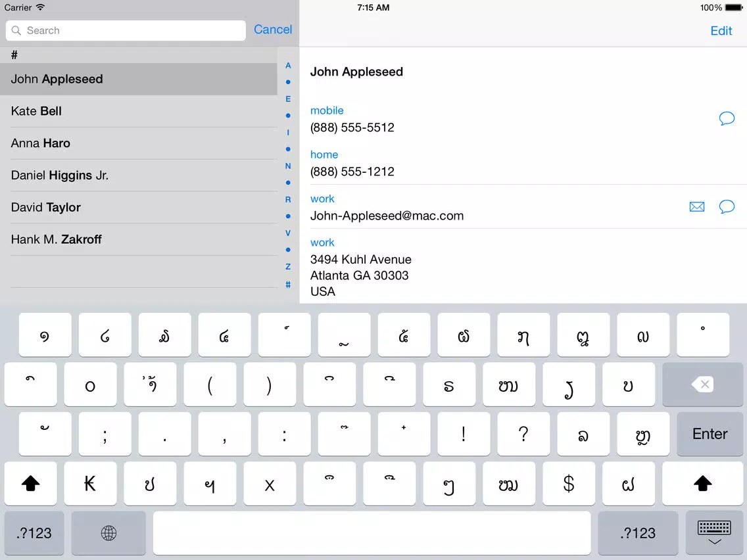This screenshot has height=560, width=747.
Task: Tap mobile number (888) 555-5512
Action: (352, 128)
